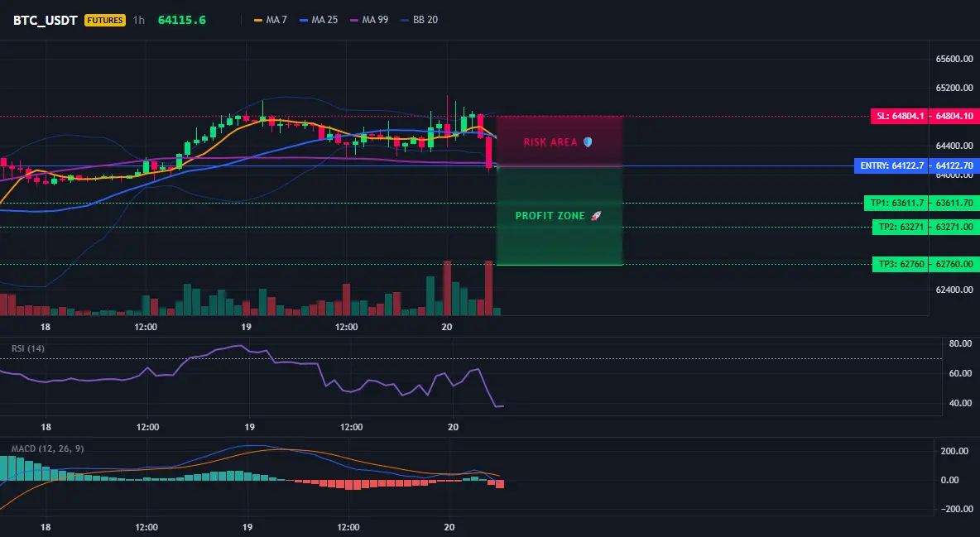
Task: Click the date marker 19 on the main chart time axis
Action: 247,327
